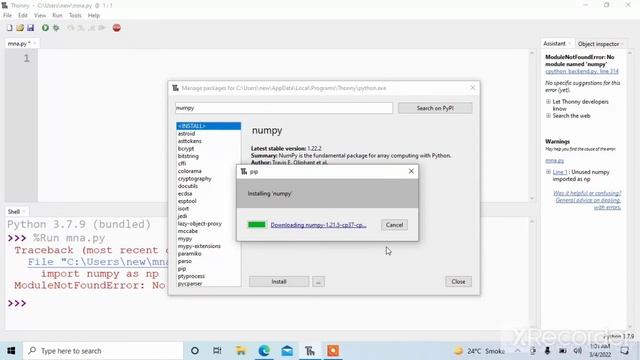Image resolution: width=640 pixels, height=360 pixels.
Task: Debug current script with bug icon
Action: (x=56, y=28)
